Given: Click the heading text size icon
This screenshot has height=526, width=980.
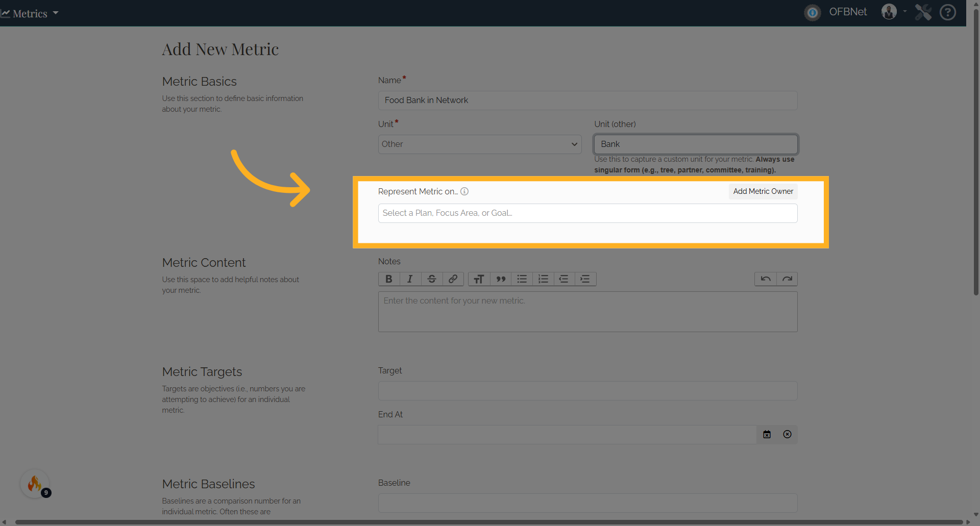Looking at the screenshot, I should (x=479, y=279).
